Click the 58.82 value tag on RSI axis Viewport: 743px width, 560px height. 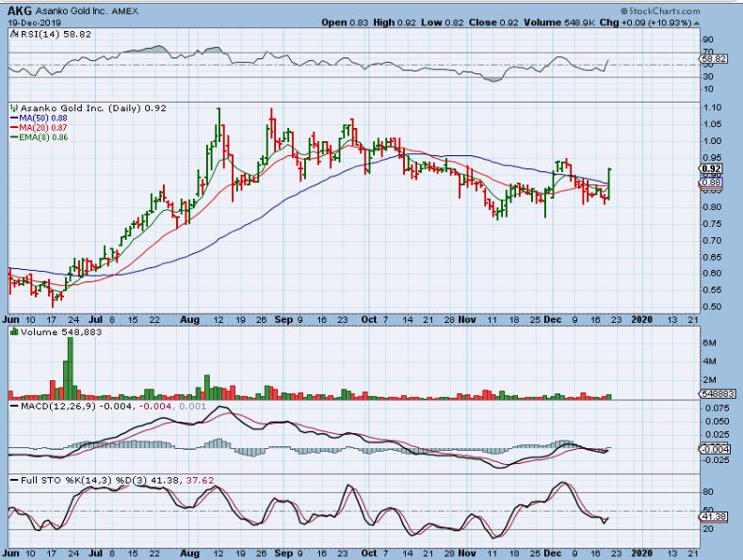click(713, 59)
